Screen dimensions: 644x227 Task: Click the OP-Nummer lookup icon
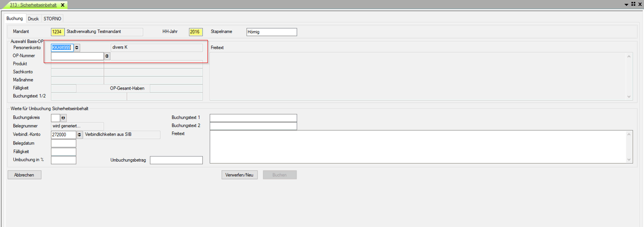[107, 56]
